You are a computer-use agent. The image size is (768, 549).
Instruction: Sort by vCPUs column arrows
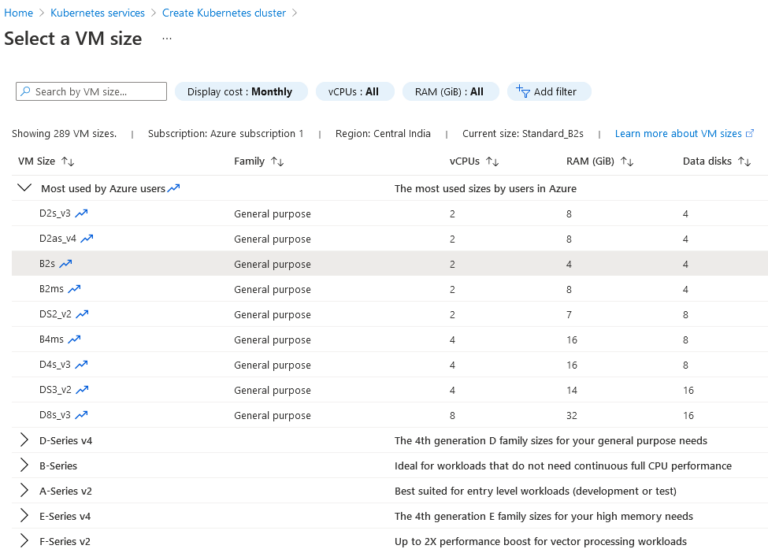492,162
